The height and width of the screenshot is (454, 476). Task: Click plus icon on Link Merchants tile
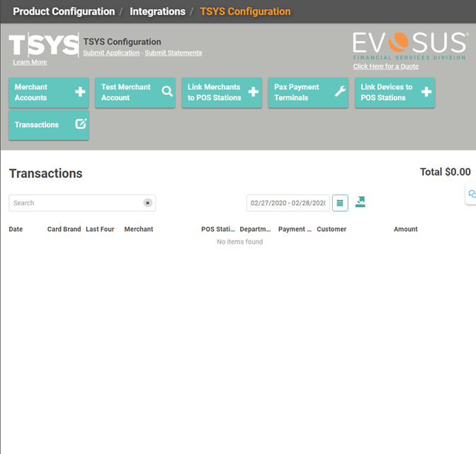coord(253,92)
